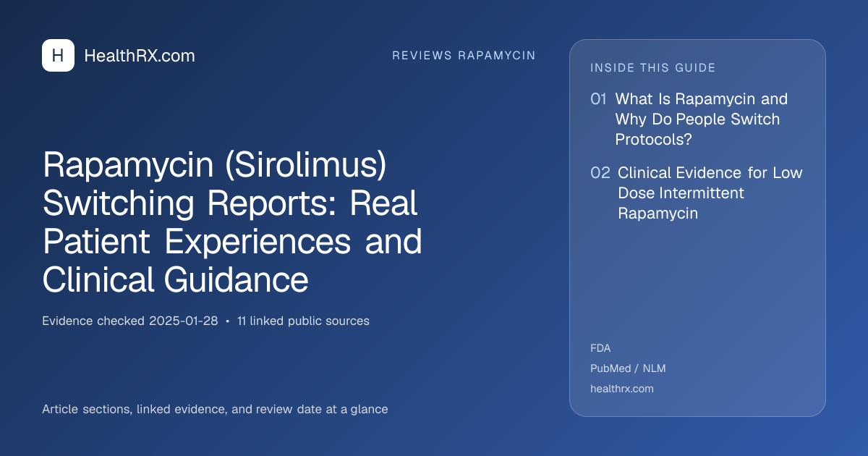The width and height of the screenshot is (868, 456).
Task: Click the healthrx.com source entry
Action: click(x=622, y=389)
